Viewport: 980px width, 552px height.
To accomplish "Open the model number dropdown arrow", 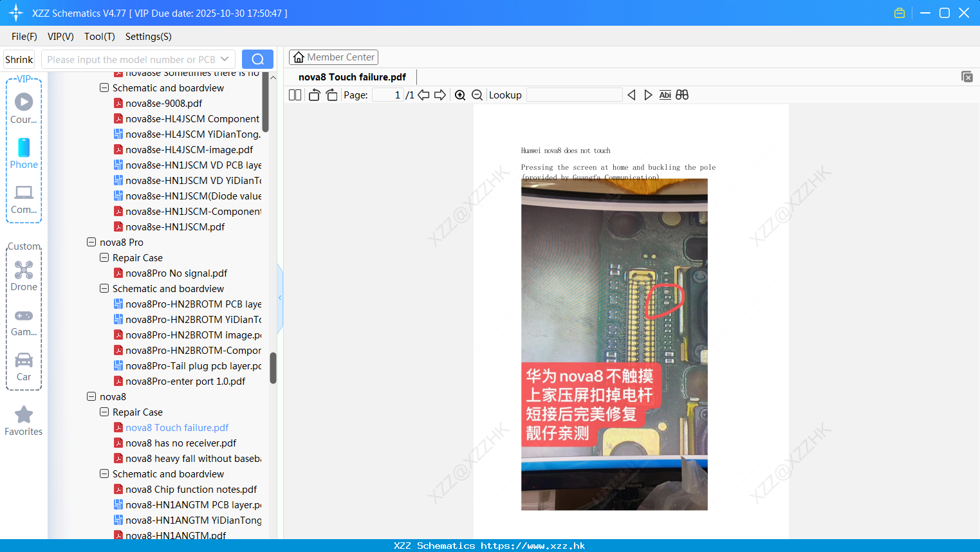I will [x=225, y=59].
